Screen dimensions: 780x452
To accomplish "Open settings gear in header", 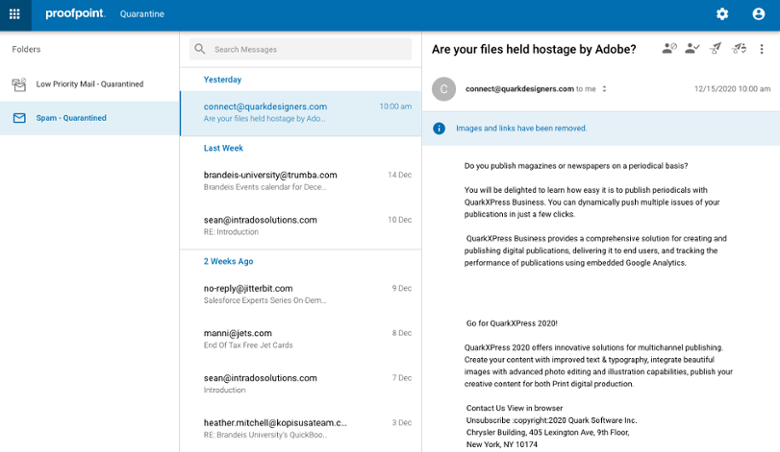I will 722,14.
